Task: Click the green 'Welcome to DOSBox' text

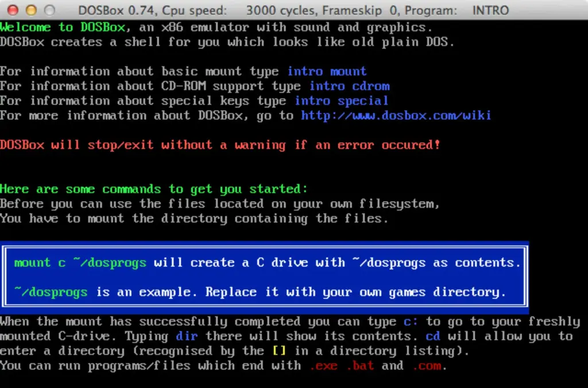Action: (x=63, y=28)
